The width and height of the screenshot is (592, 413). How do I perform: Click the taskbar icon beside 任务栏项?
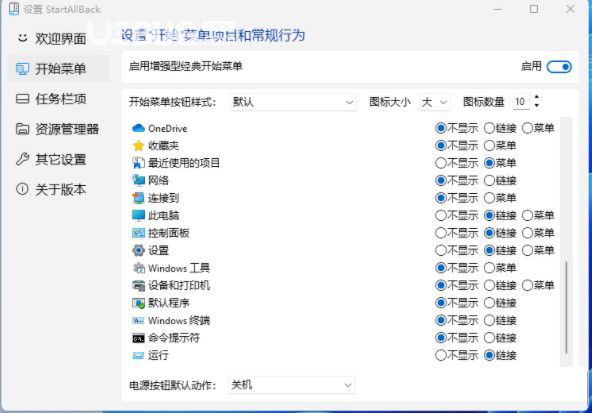22,99
